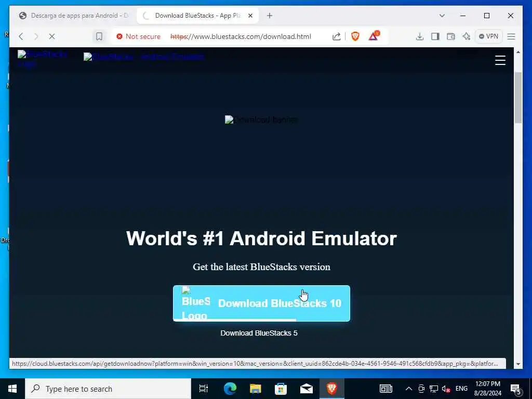Click the BlueStacks logo in site header

(43, 58)
